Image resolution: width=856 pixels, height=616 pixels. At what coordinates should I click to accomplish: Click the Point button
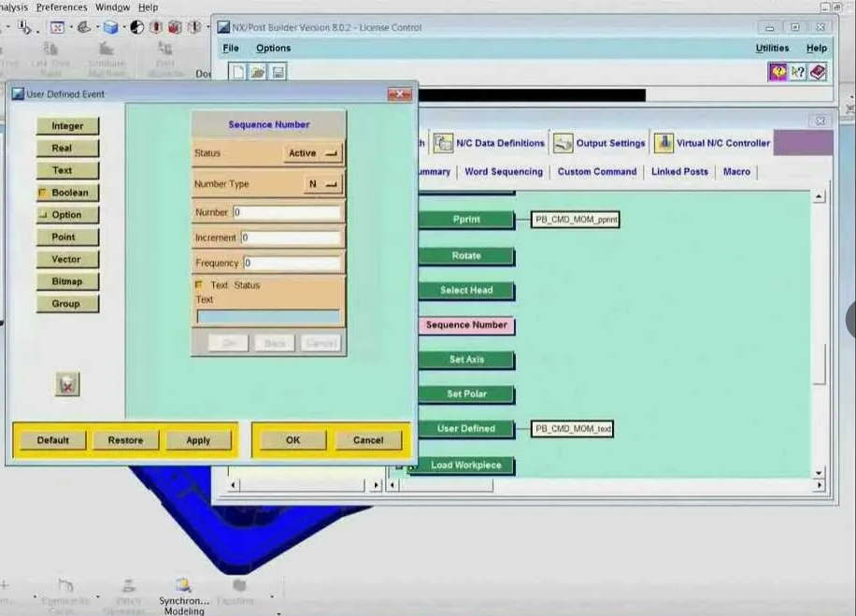tap(67, 237)
